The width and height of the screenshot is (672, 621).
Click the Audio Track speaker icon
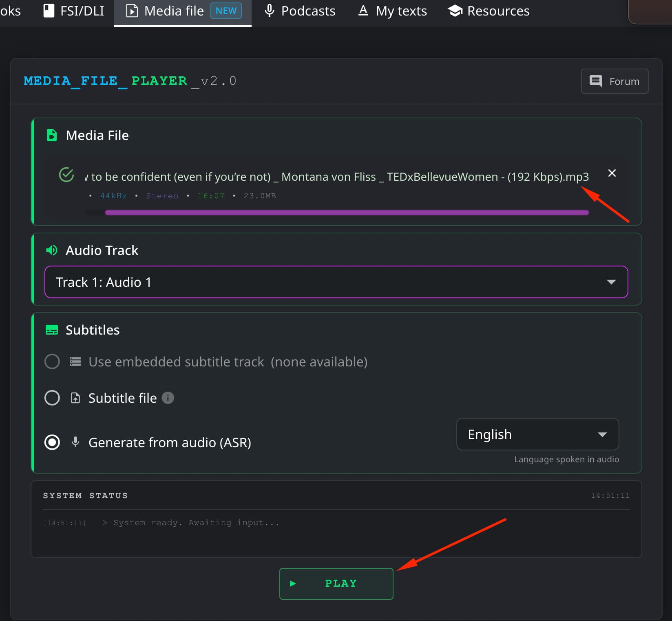point(52,250)
